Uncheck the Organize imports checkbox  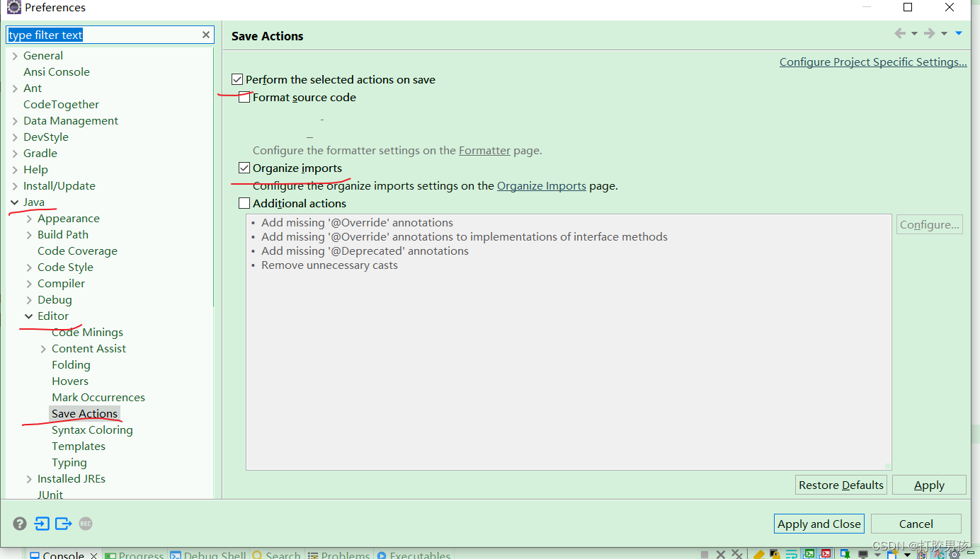(x=244, y=168)
